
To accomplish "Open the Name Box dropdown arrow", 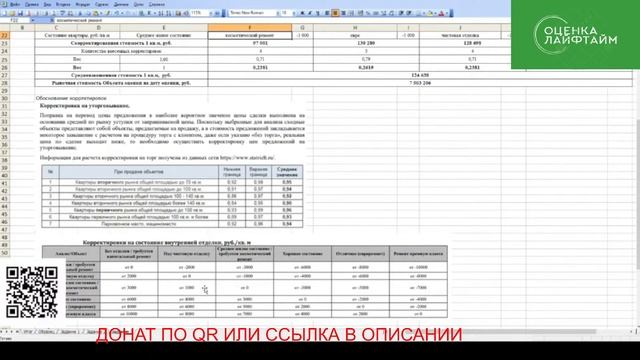I will click(33, 20).
